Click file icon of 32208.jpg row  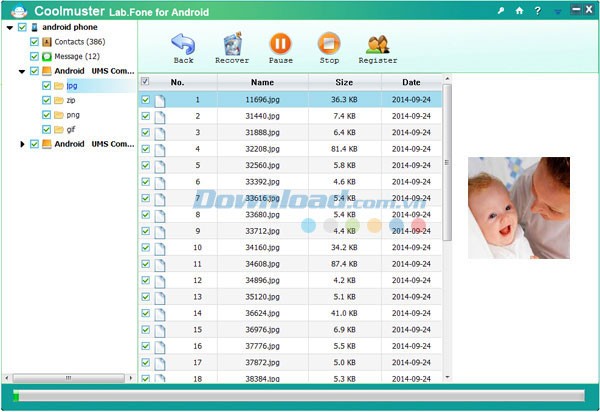[160, 149]
